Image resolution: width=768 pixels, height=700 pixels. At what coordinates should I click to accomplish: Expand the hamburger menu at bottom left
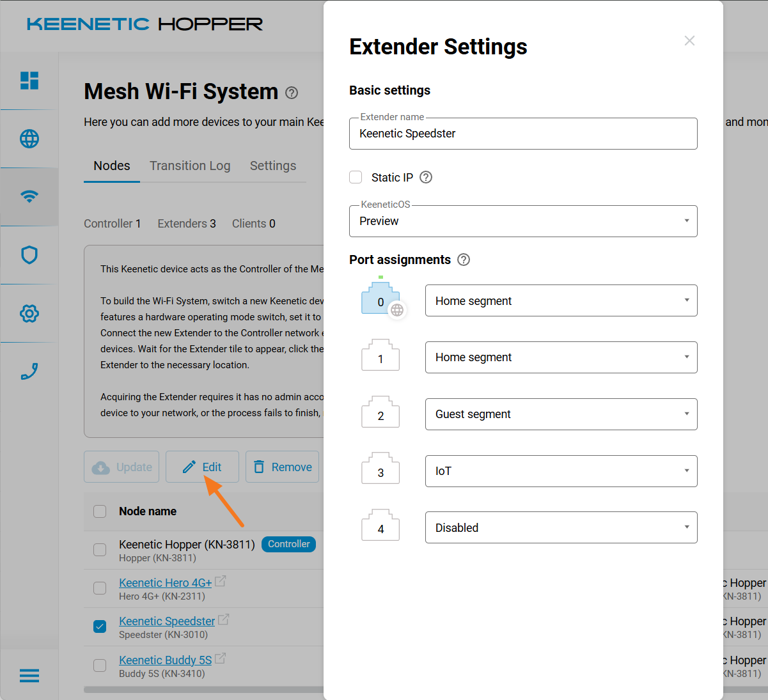[x=29, y=676]
